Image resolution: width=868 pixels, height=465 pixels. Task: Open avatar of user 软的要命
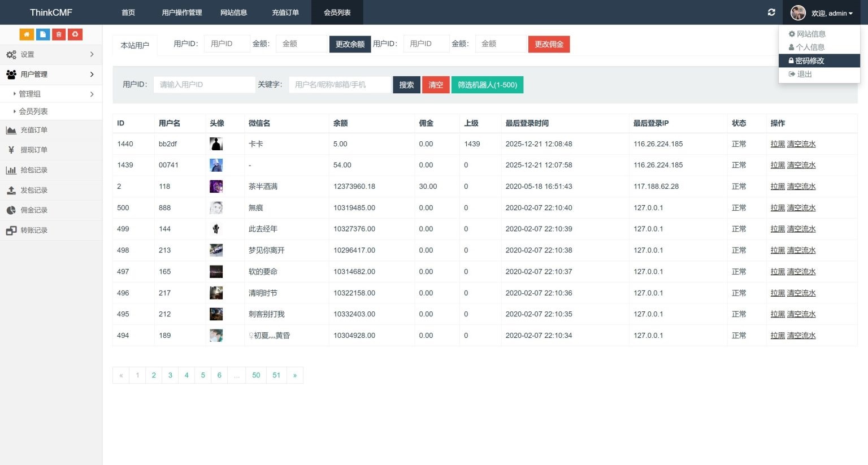point(216,272)
